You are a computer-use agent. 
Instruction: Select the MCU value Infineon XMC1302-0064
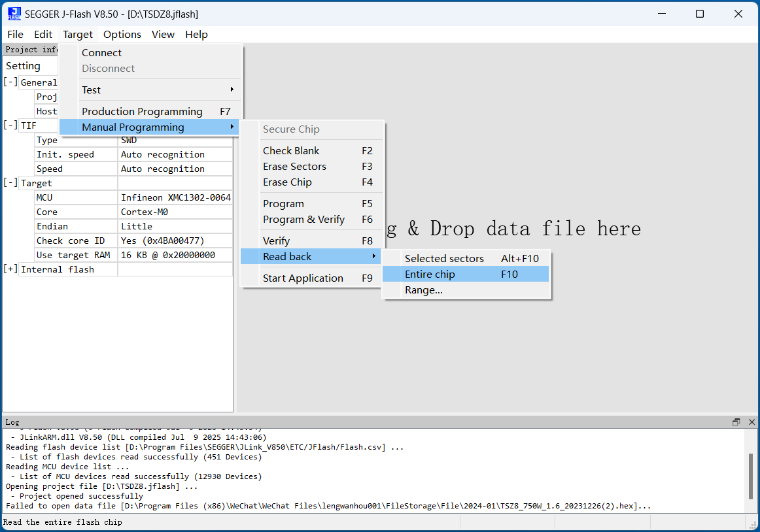point(175,197)
